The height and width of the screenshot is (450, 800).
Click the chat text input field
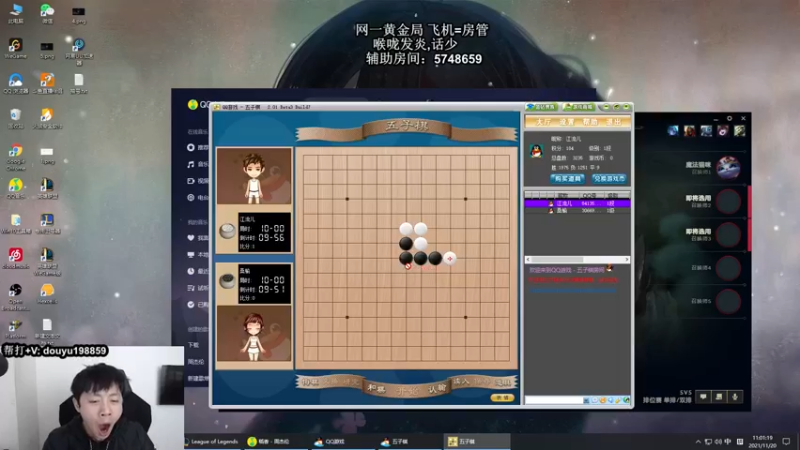(x=554, y=401)
